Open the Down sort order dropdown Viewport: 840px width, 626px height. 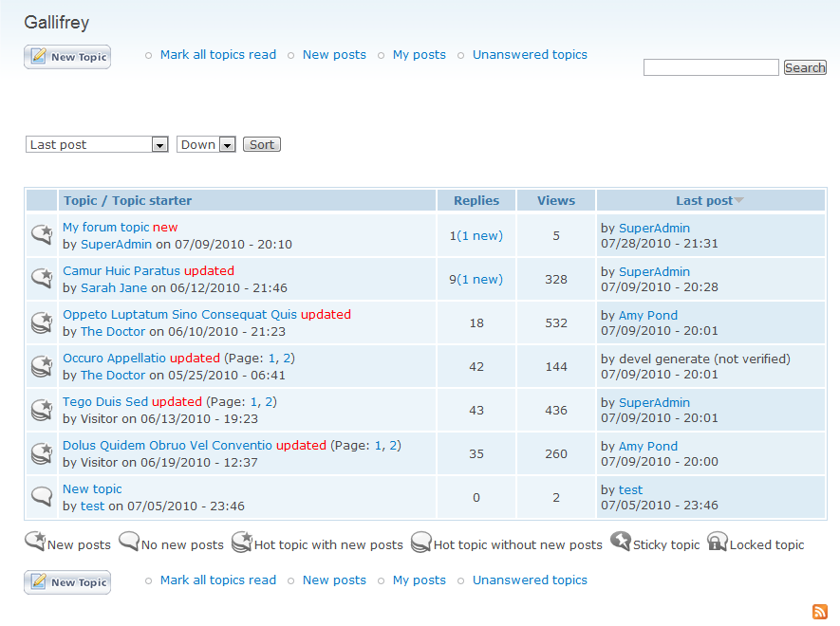click(206, 144)
